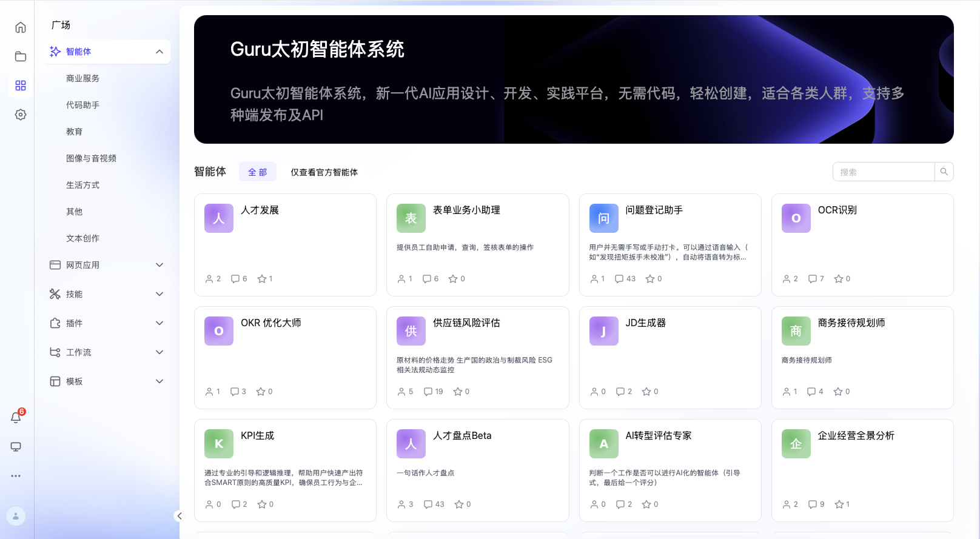Select the 仅查看官方智能体 filter tab

coord(324,172)
